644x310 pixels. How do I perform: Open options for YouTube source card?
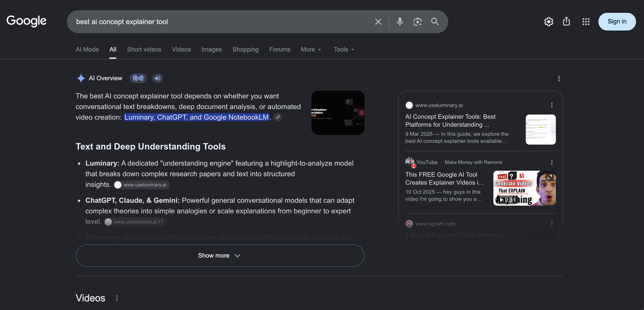tap(551, 163)
